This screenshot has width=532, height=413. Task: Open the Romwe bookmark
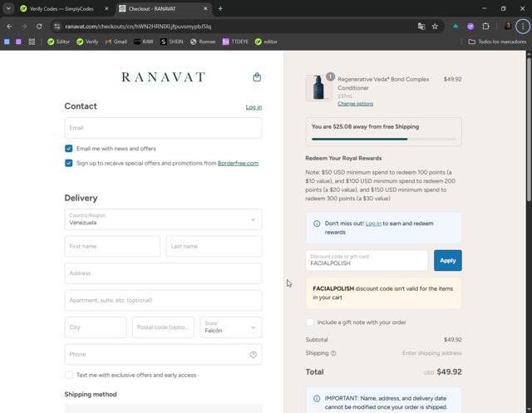(203, 42)
